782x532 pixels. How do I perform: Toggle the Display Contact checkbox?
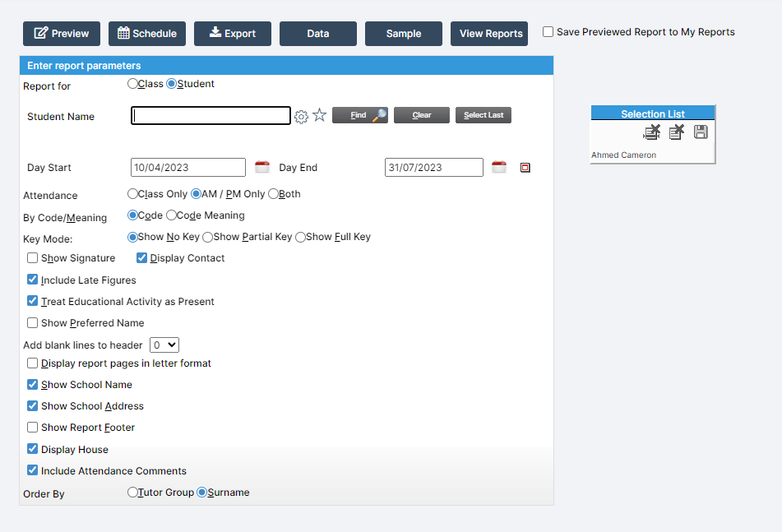point(141,257)
